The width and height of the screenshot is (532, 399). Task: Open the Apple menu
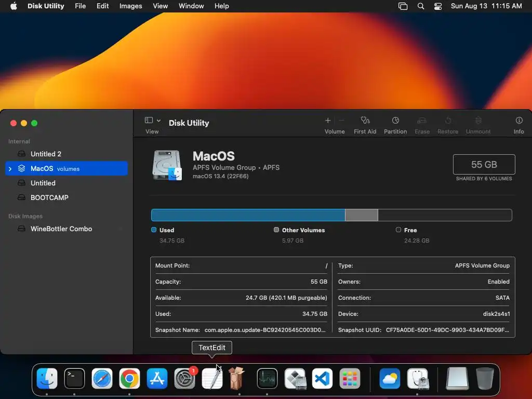[x=14, y=6]
